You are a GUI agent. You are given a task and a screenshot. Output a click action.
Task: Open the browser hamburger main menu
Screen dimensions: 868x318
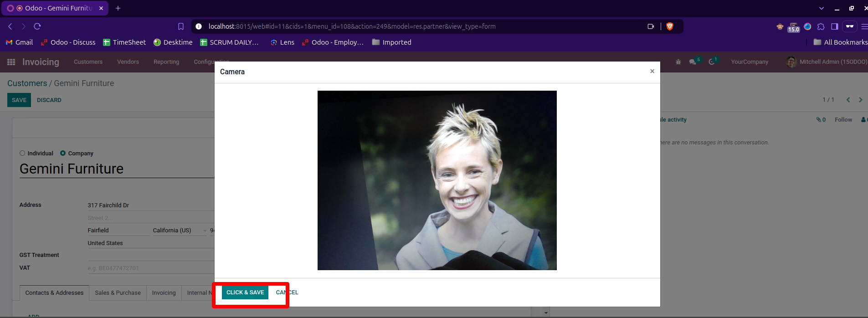click(864, 26)
